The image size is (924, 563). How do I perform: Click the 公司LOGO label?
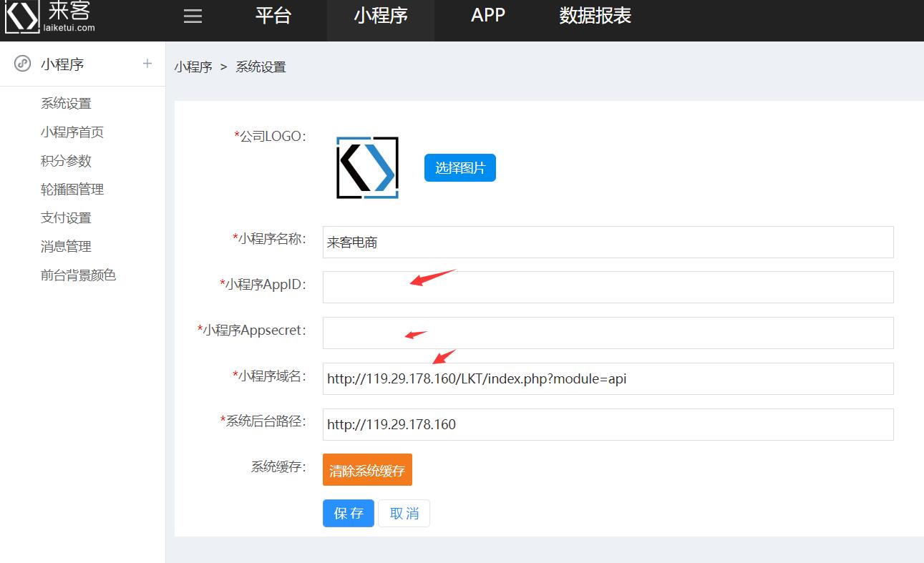(271, 136)
